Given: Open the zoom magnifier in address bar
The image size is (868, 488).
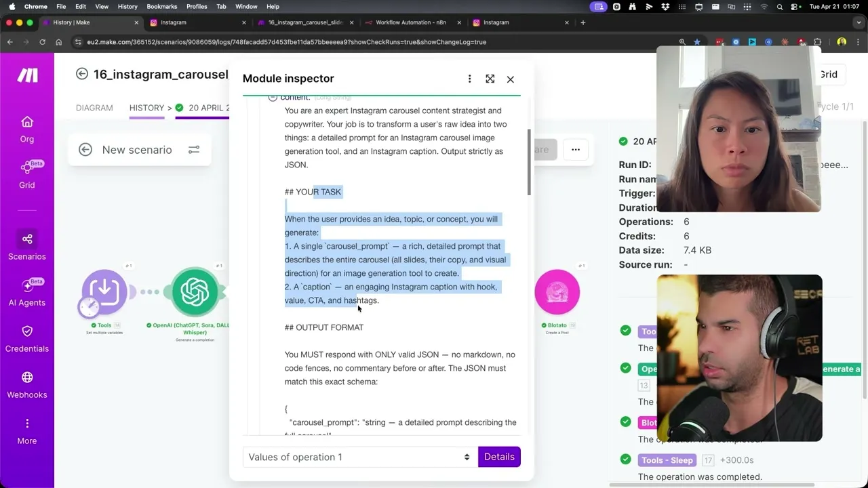Looking at the screenshot, I should [682, 42].
